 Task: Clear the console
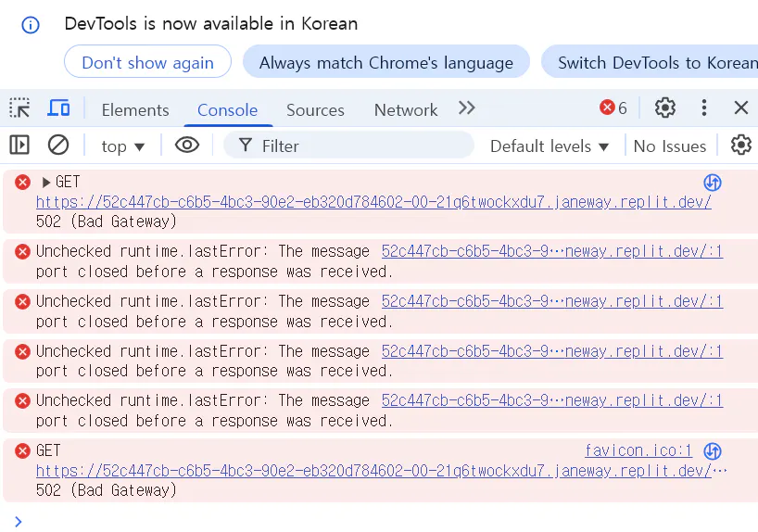click(x=58, y=146)
